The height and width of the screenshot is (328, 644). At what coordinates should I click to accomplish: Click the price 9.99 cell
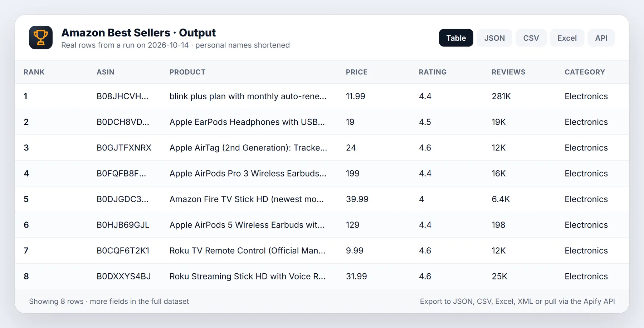click(x=355, y=250)
